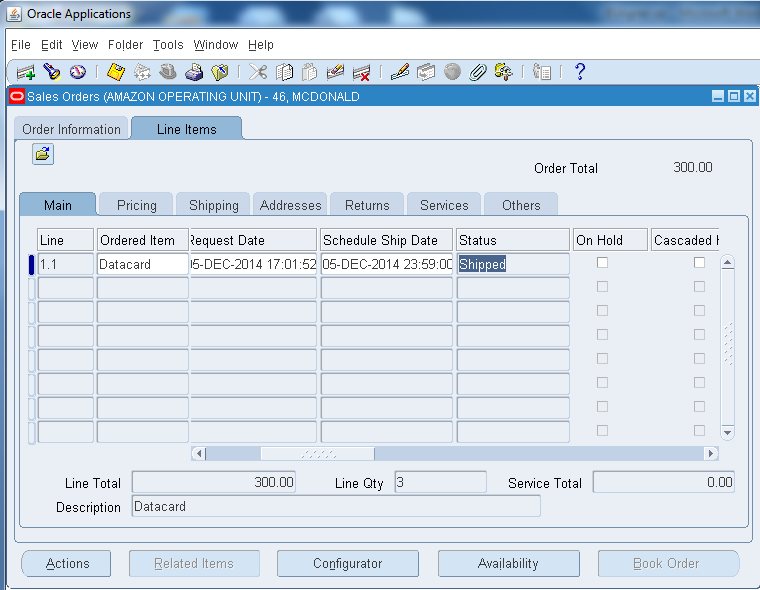Screen dimensions: 760x590
Task: Select the Line Items tab
Action: [187, 129]
